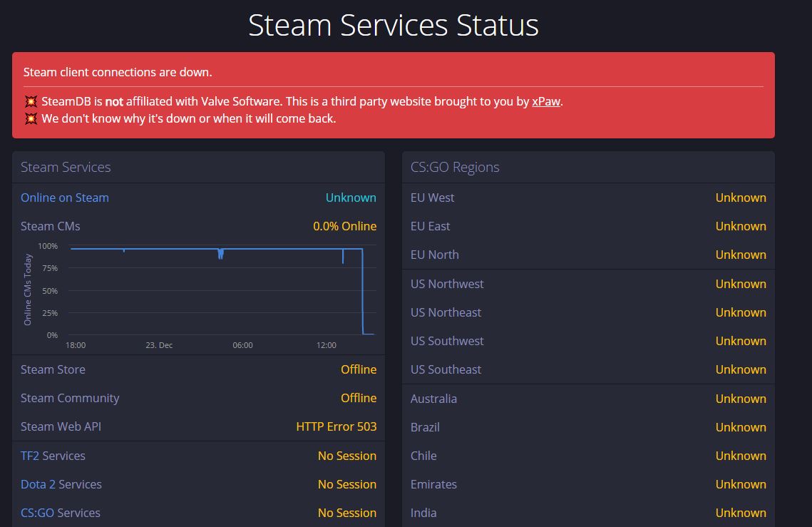The image size is (812, 527).
Task: Click the EU West region label
Action: tap(432, 198)
